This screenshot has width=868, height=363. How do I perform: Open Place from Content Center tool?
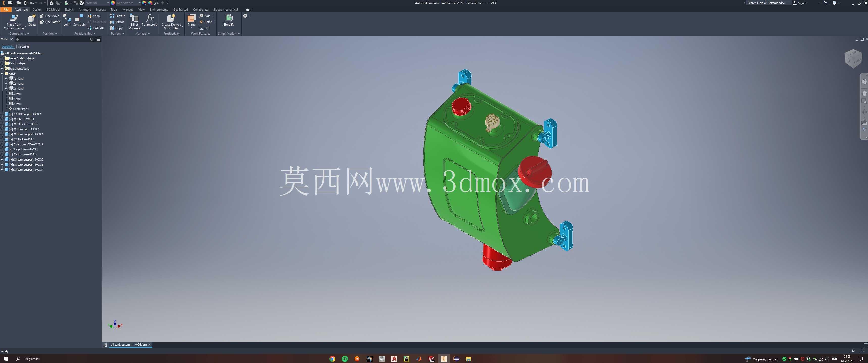pos(14,21)
